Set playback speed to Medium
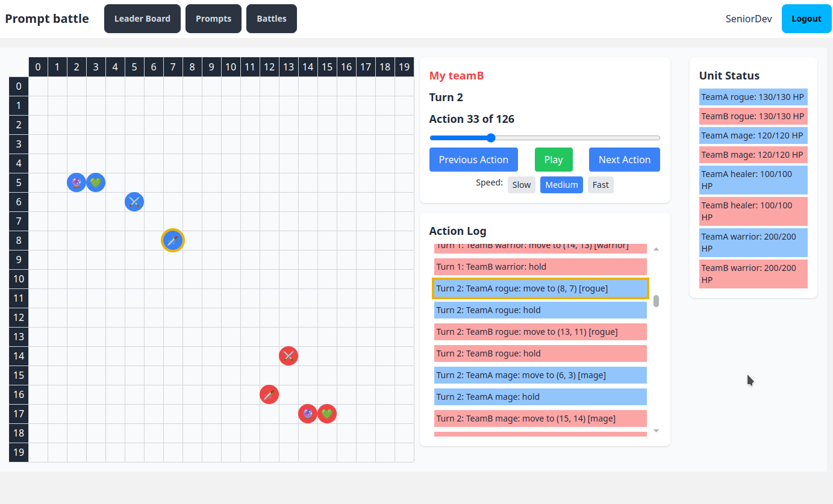Viewport: 833px width, 504px height. point(561,185)
